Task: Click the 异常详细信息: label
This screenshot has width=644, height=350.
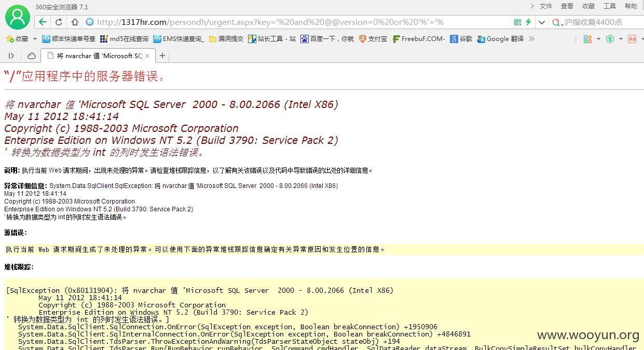Action: coord(26,186)
